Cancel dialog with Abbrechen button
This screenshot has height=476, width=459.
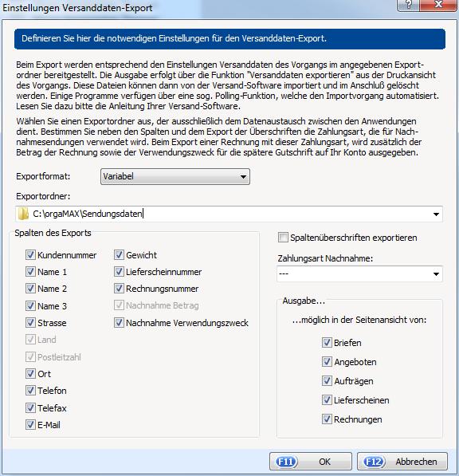[402, 462]
